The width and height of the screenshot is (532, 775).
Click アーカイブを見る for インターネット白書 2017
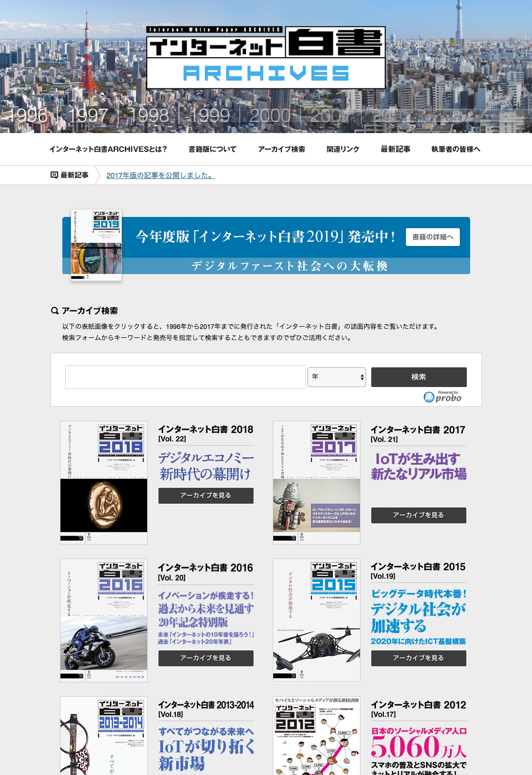419,515
